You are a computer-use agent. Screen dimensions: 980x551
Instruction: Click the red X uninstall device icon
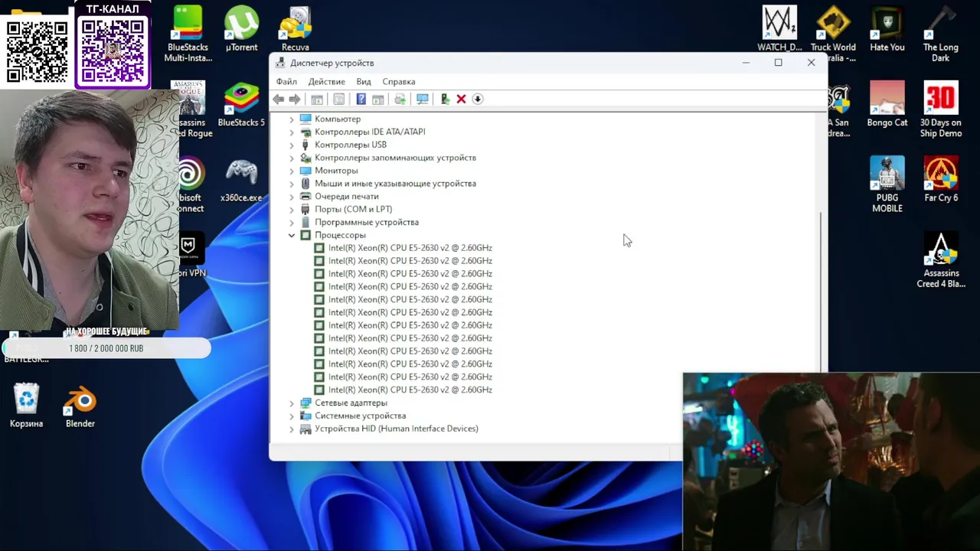[x=461, y=99]
